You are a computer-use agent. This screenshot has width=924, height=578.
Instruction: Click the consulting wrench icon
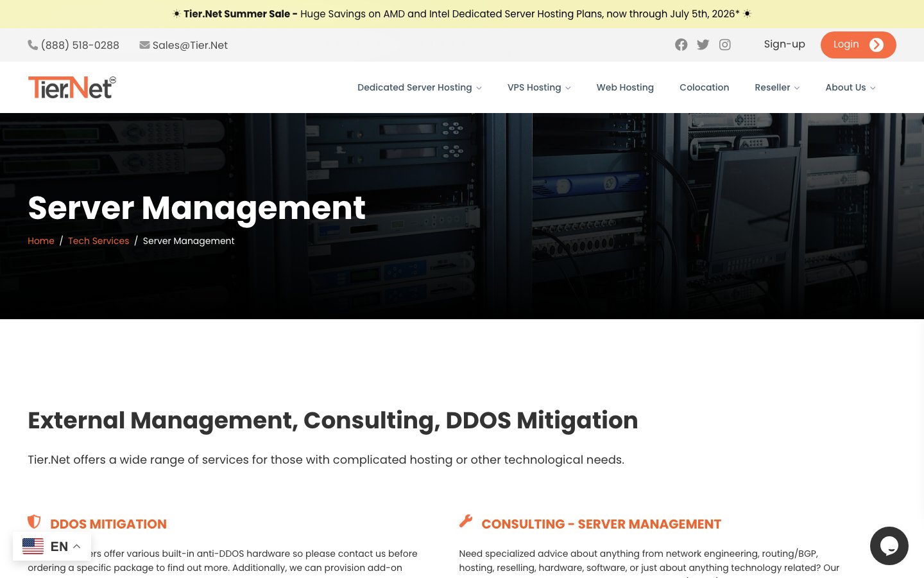(466, 521)
